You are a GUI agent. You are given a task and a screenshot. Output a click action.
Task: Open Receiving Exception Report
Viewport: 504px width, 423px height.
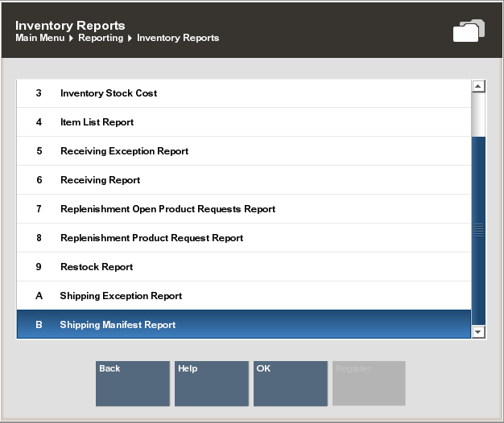244,151
